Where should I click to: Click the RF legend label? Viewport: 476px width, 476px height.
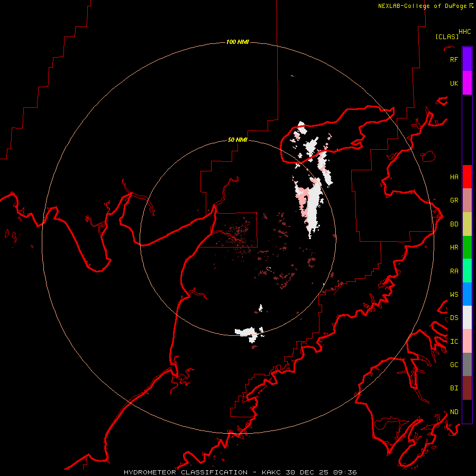[x=454, y=59]
